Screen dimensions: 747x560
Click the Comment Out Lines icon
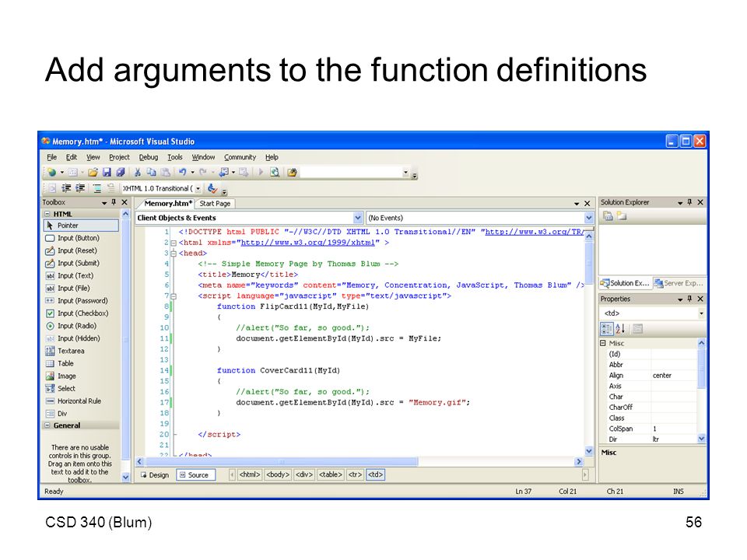point(97,188)
